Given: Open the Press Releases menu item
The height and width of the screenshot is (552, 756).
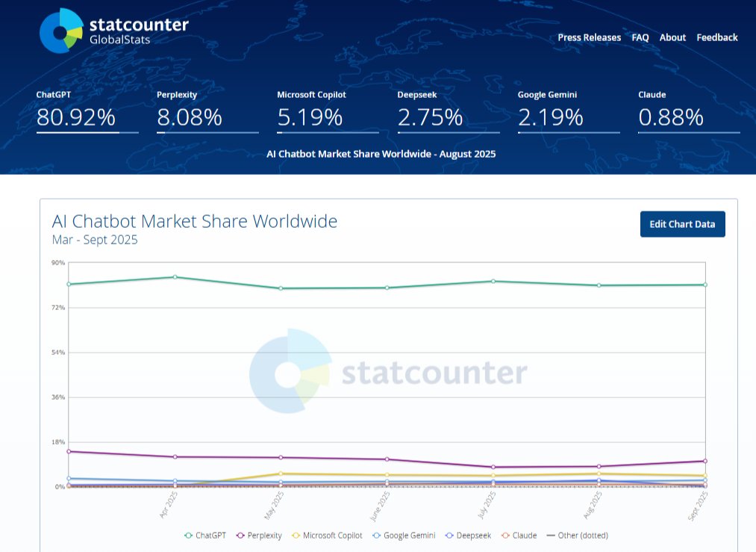Looking at the screenshot, I should pos(590,37).
